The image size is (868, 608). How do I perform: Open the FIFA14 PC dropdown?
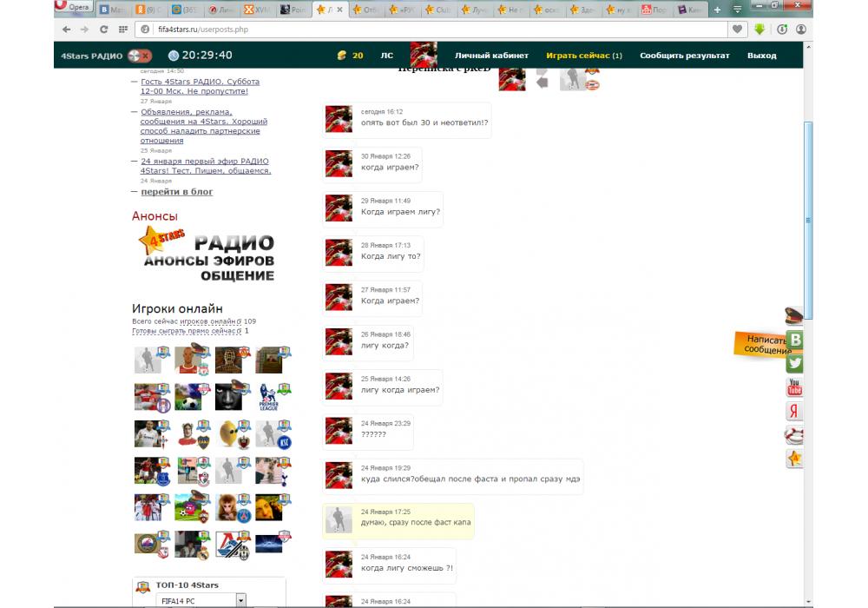point(240,600)
